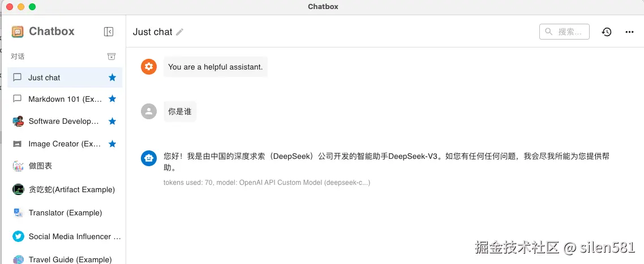Click the Translator icon in sidebar
The image size is (644, 264).
point(18,213)
